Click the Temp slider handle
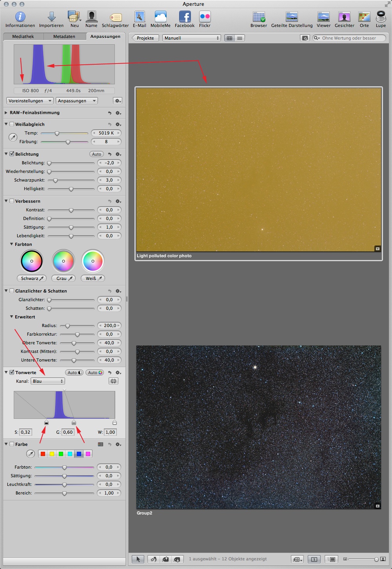The height and width of the screenshot is (569, 392). [57, 133]
